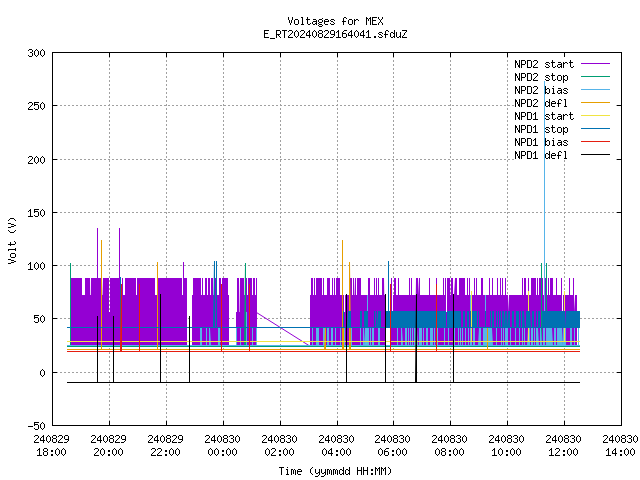Image resolution: width=640 pixels, height=480 pixels.
Task: Click the Time (yymmdd HH:MM) axis label
Action: click(335, 471)
